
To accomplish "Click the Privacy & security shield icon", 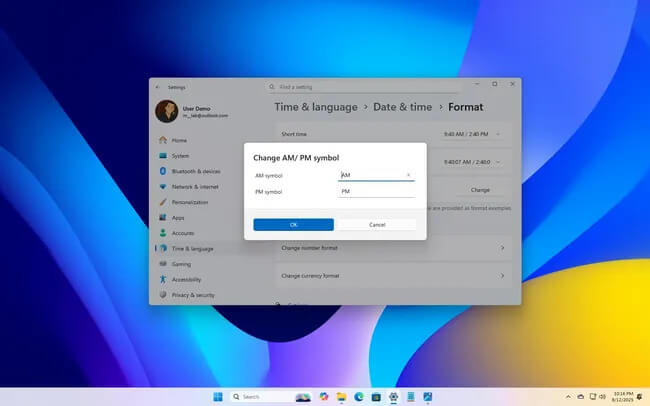I will pyautogui.click(x=163, y=295).
